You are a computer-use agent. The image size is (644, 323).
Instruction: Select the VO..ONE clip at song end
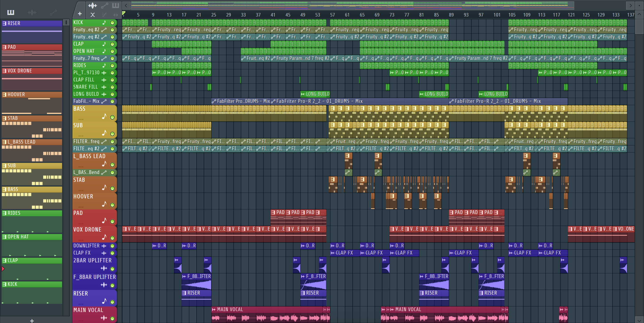(623, 234)
